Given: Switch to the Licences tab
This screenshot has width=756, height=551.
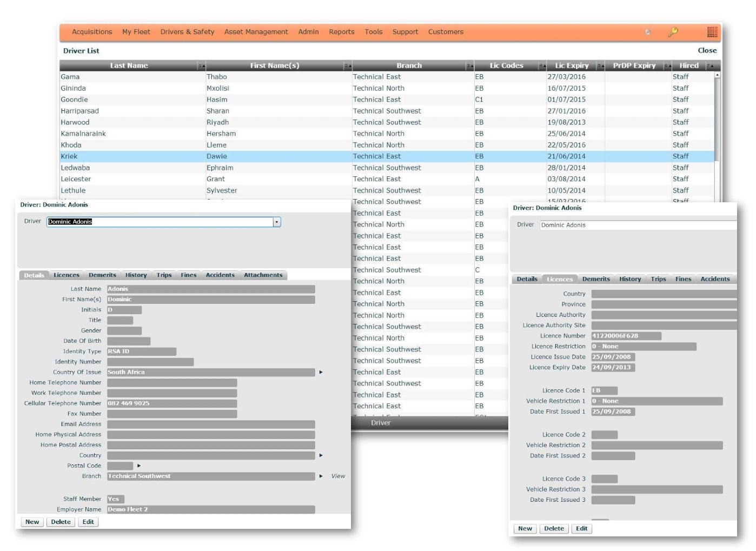Looking at the screenshot, I should coord(65,275).
